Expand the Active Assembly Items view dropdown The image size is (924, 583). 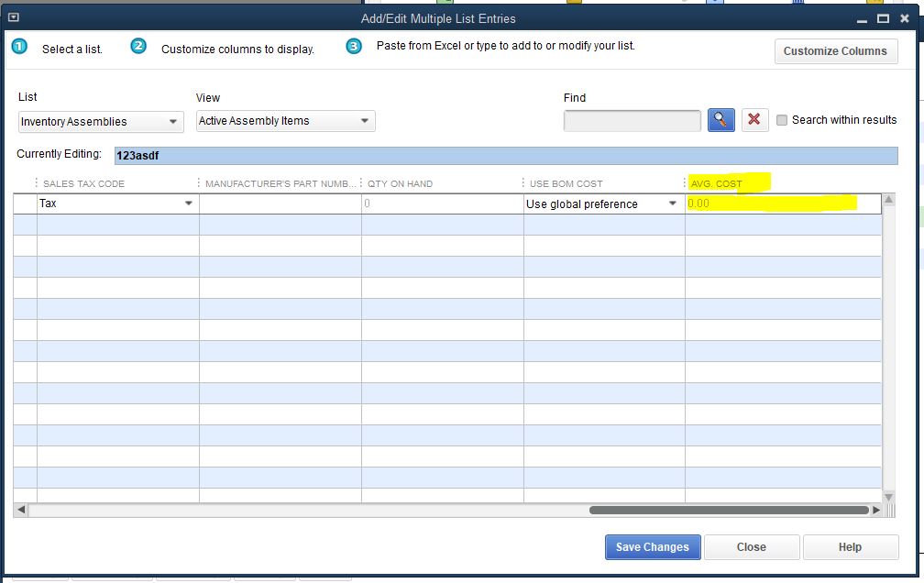(x=364, y=121)
